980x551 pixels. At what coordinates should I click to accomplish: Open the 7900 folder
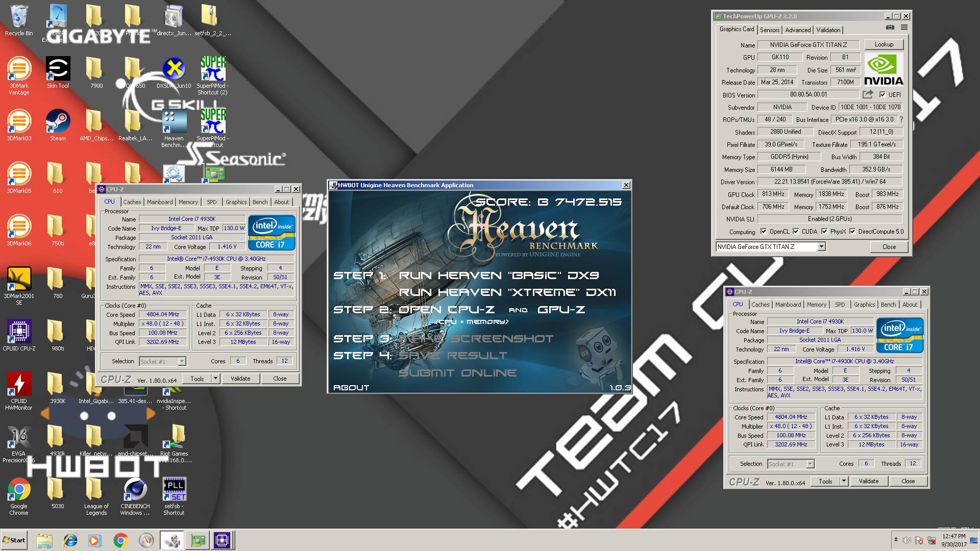96,72
